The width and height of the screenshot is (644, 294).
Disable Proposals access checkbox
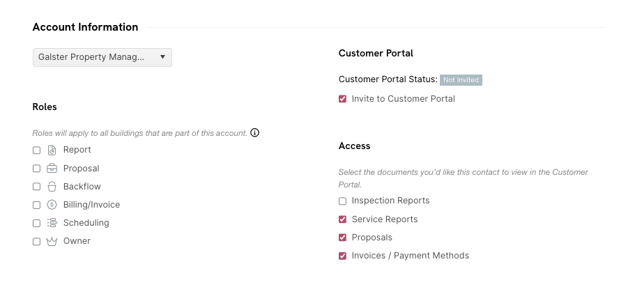coord(342,238)
